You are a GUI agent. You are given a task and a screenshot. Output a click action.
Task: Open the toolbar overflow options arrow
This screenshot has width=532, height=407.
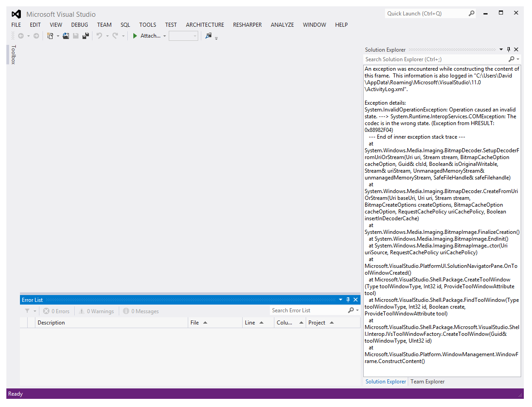pos(216,38)
